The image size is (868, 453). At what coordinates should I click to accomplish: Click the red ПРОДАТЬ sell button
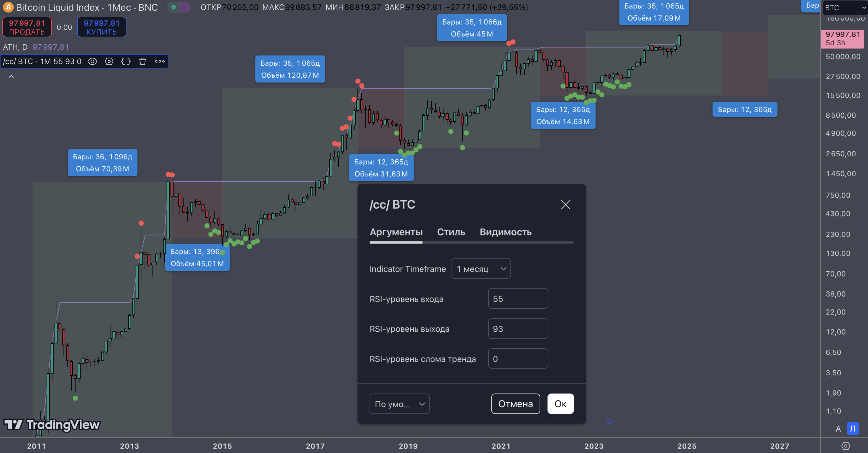(27, 27)
